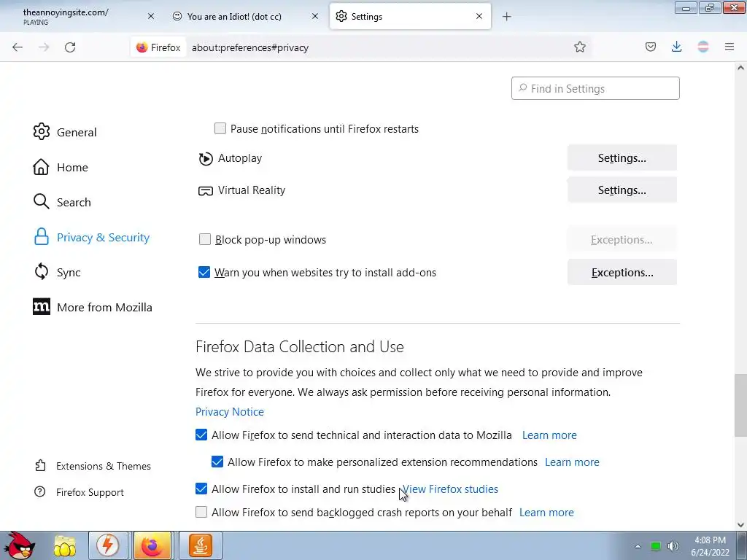The width and height of the screenshot is (747, 560).
Task: Uncheck install and run studies checkbox
Action: pyautogui.click(x=201, y=489)
